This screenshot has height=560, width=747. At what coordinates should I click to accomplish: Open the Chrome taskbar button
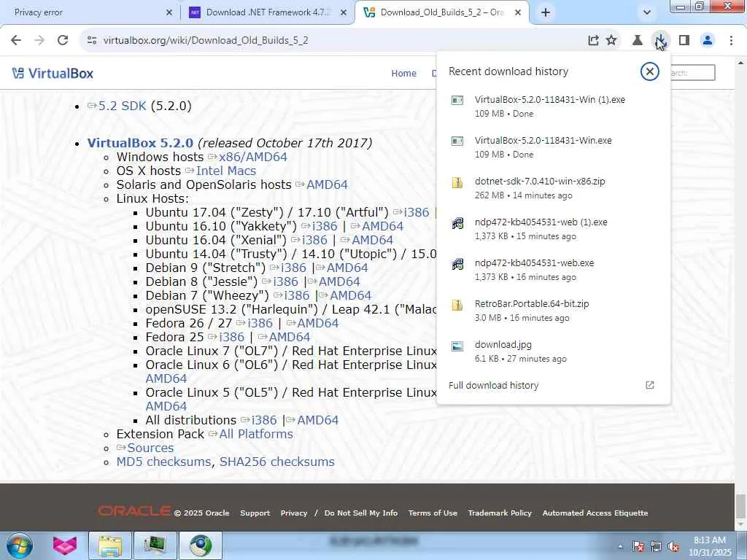(200, 545)
